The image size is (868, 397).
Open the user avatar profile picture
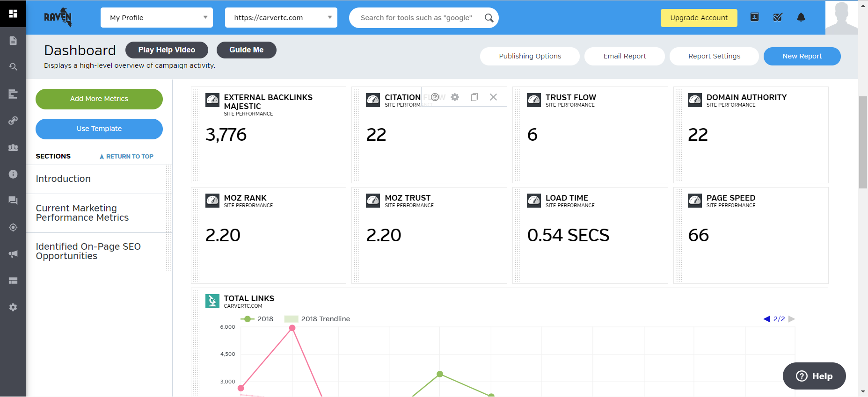click(x=842, y=17)
